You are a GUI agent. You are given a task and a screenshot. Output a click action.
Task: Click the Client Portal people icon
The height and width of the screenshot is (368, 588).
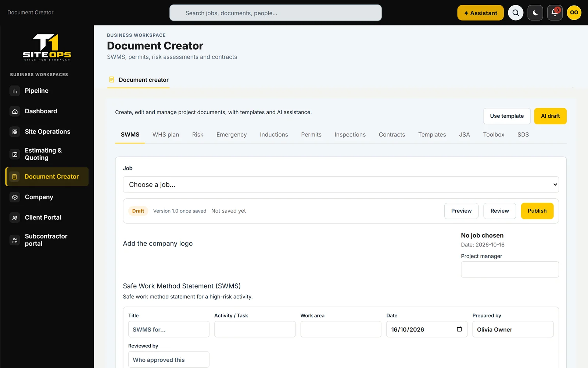pos(15,217)
